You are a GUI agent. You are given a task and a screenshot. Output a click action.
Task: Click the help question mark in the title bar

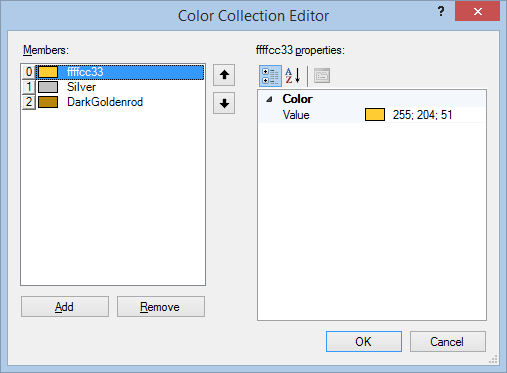tap(441, 12)
